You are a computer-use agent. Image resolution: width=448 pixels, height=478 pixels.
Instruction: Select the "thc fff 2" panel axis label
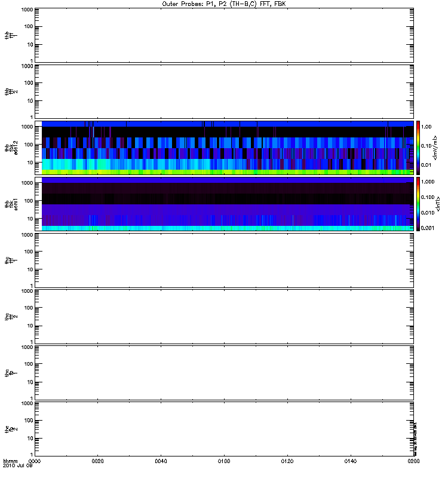click(11, 317)
